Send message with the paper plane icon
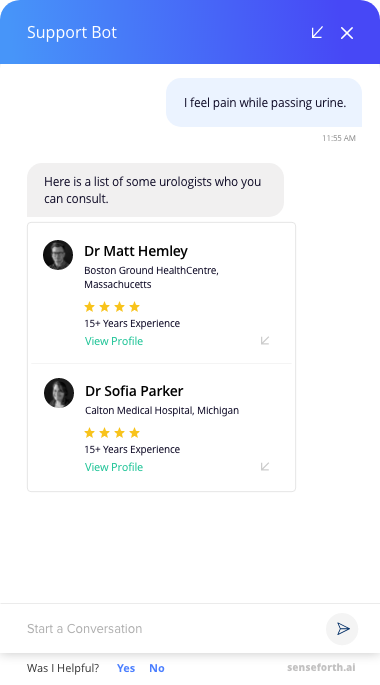This screenshot has height=685, width=380. [342, 629]
